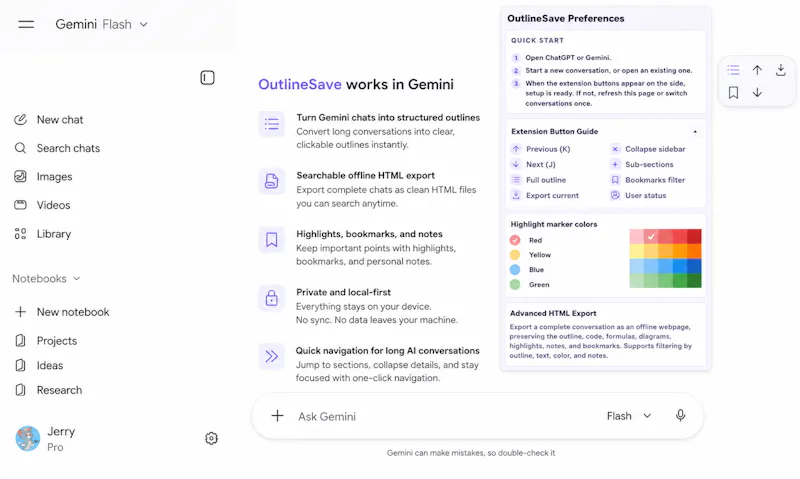Select the Yellow highlight marker color

coord(515,255)
